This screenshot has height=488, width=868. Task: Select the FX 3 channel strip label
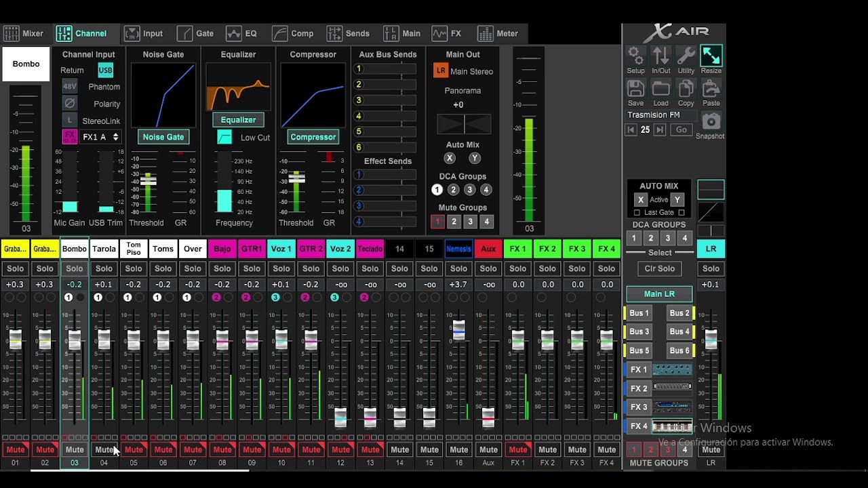pyautogui.click(x=577, y=249)
